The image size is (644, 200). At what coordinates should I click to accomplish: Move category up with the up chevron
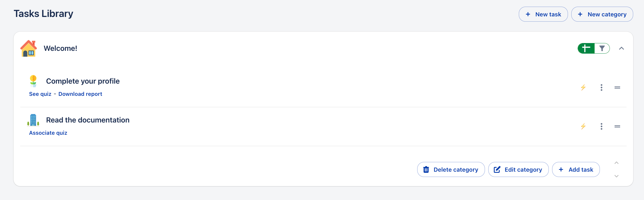coord(617,163)
